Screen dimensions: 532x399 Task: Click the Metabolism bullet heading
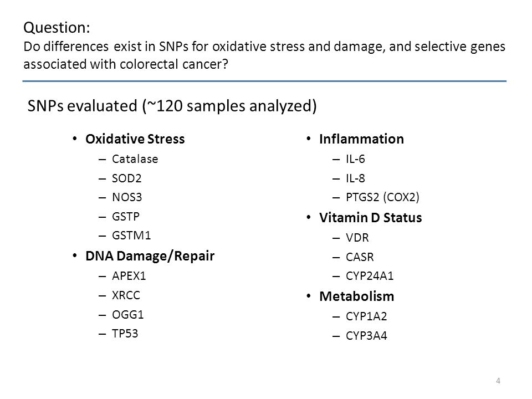(356, 296)
